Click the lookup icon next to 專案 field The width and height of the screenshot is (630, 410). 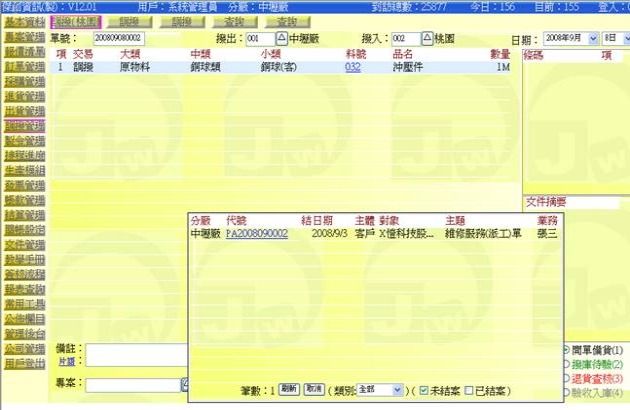(x=184, y=384)
